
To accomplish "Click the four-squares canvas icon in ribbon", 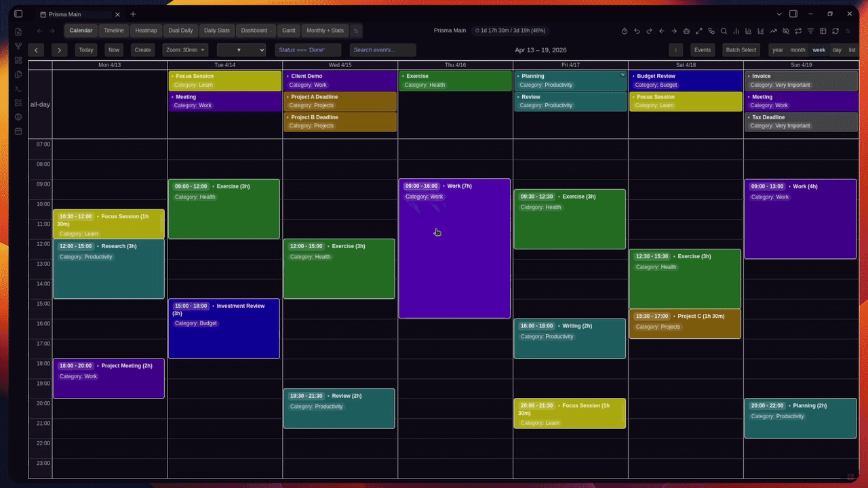I will 18,60.
